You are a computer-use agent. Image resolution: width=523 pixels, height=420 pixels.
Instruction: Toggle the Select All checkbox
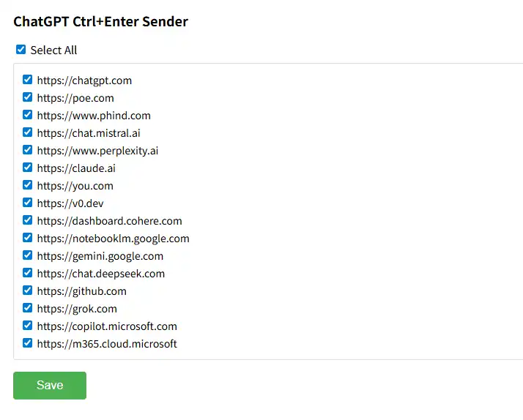(21, 50)
